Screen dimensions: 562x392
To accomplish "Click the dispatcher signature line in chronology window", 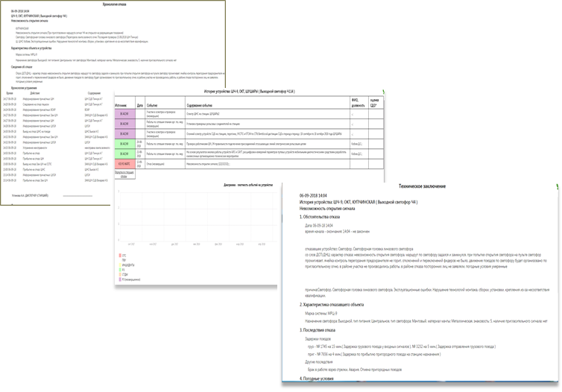I will [x=78, y=196].
